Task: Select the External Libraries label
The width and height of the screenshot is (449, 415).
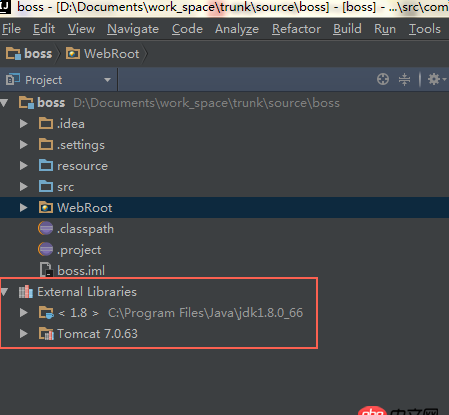Action: click(x=87, y=292)
